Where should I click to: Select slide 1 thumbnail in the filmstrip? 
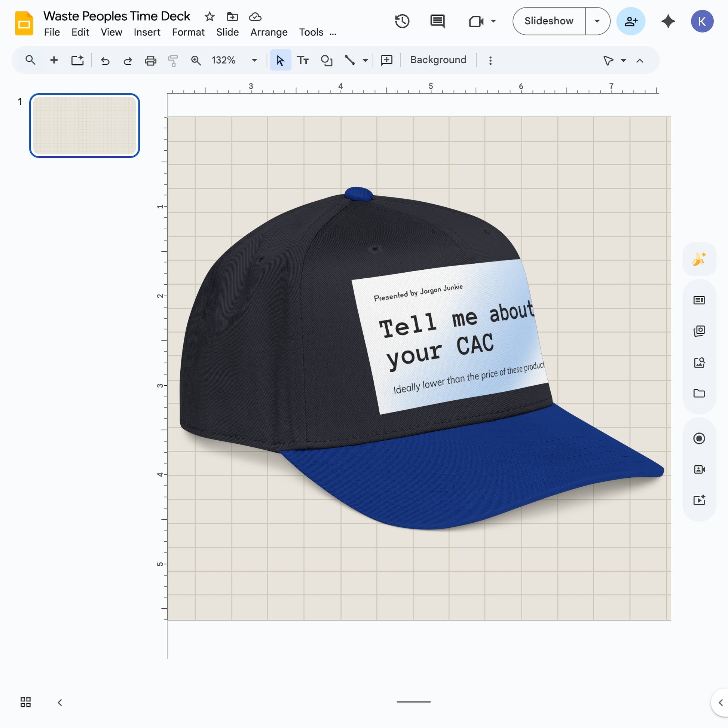click(84, 125)
